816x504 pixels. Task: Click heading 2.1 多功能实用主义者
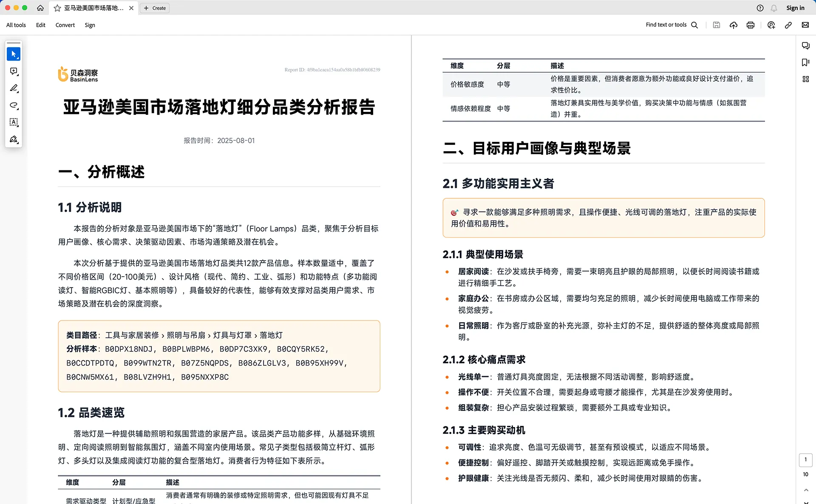click(499, 184)
